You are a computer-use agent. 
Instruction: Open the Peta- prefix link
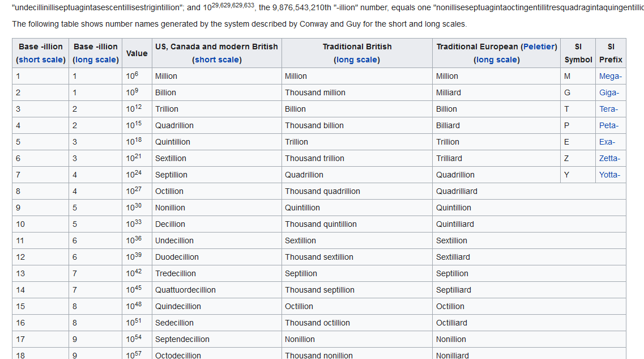tap(609, 125)
